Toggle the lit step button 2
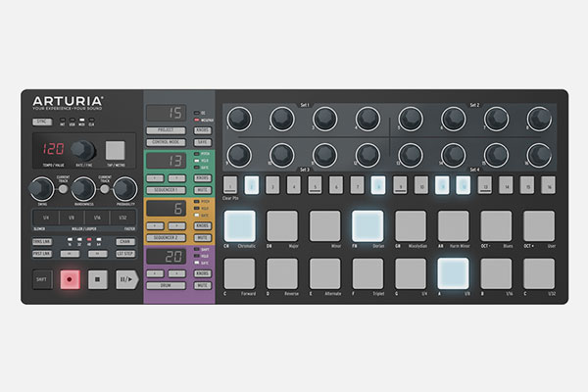This screenshot has width=588, height=392. 252,185
